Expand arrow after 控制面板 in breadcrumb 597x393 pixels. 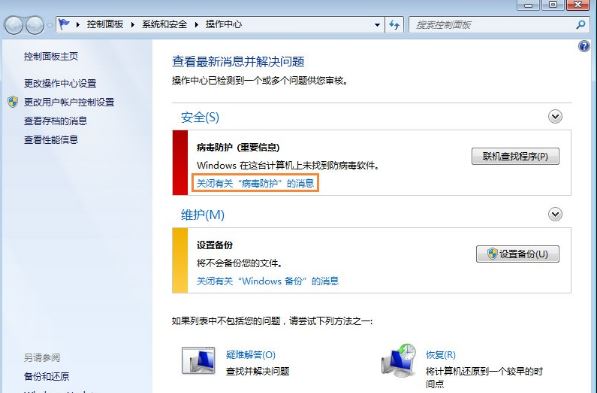[x=132, y=25]
